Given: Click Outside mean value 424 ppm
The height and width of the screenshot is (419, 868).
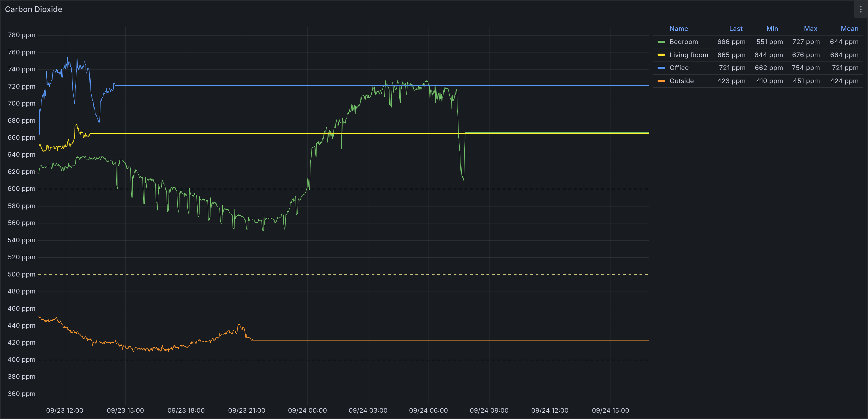Looking at the screenshot, I should click(844, 81).
